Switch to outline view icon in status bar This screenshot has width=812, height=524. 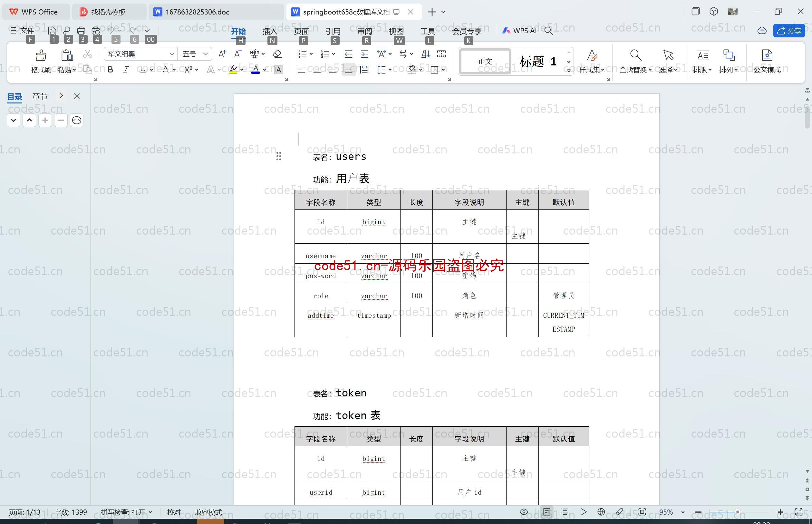pyautogui.click(x=565, y=512)
